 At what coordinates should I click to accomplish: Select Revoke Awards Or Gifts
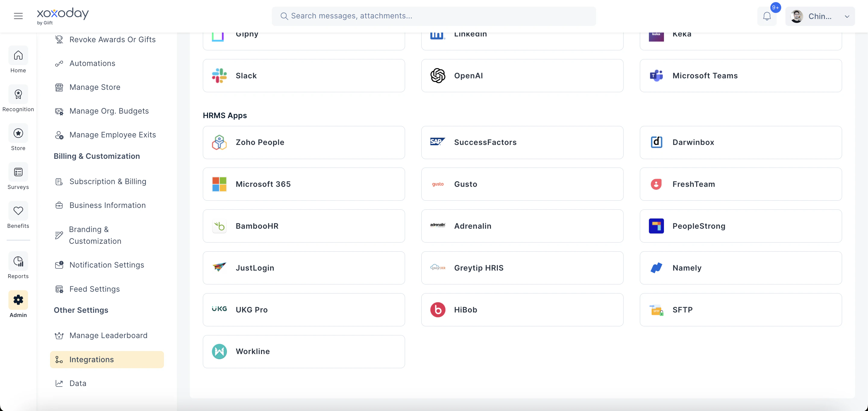coord(107,40)
